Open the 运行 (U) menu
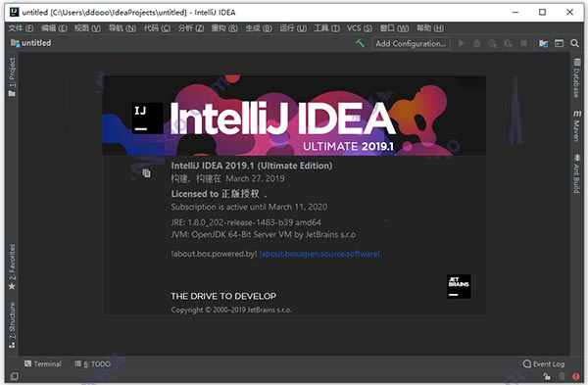This screenshot has width=588, height=385. point(293,28)
